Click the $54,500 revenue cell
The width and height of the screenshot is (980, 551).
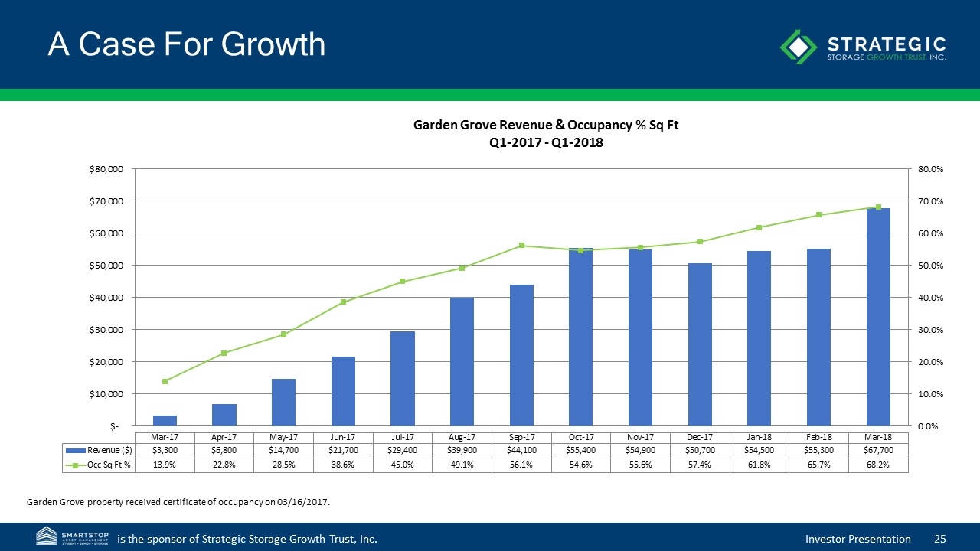click(x=759, y=452)
